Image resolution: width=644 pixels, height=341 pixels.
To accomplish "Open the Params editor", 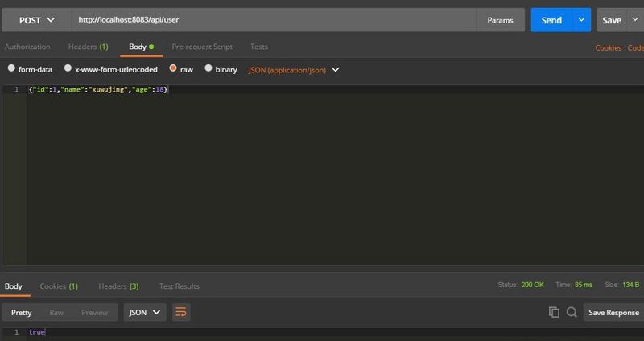I will pos(500,20).
